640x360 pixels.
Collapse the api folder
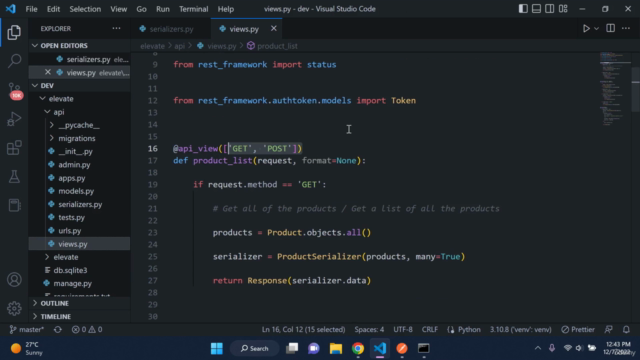[80, 112]
